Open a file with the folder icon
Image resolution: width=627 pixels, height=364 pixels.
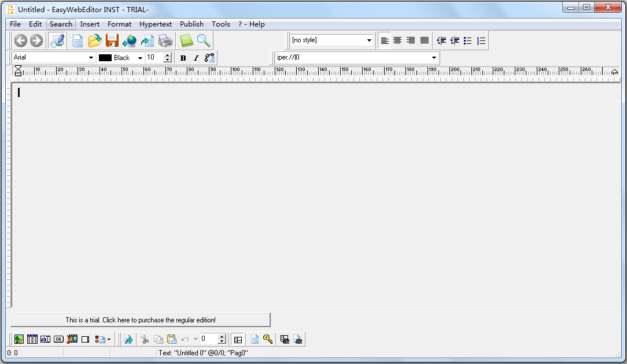coord(94,40)
